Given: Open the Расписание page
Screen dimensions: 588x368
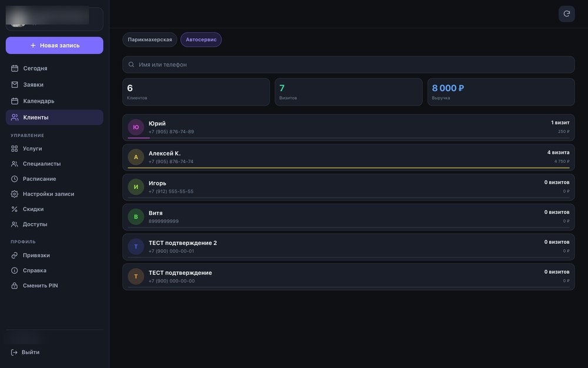Looking at the screenshot, I should [x=54, y=179].
